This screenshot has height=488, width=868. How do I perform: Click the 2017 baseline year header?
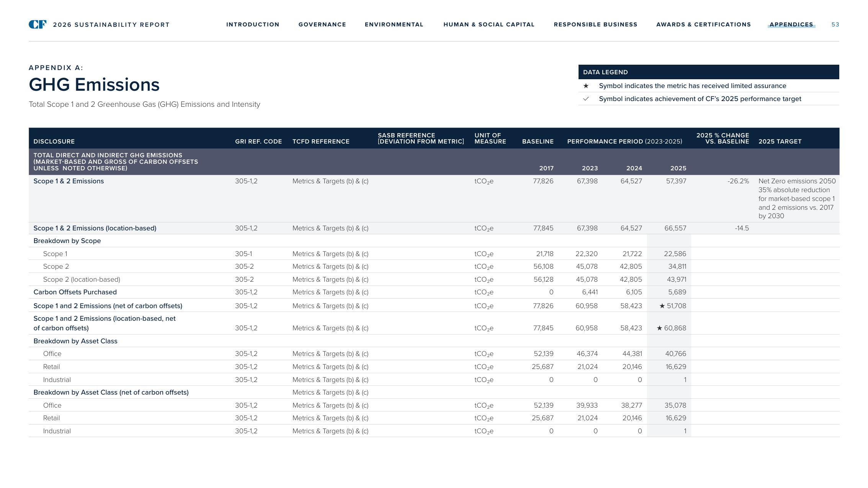coord(546,168)
